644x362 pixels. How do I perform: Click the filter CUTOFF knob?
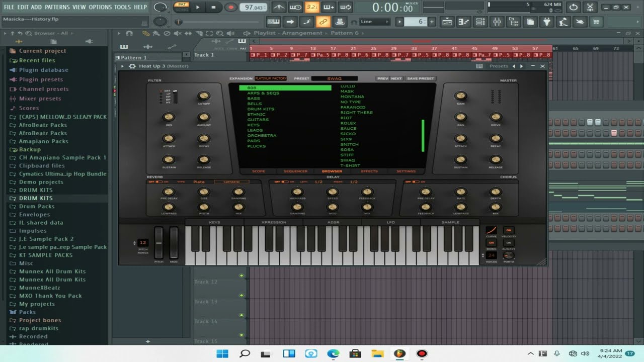tap(204, 96)
